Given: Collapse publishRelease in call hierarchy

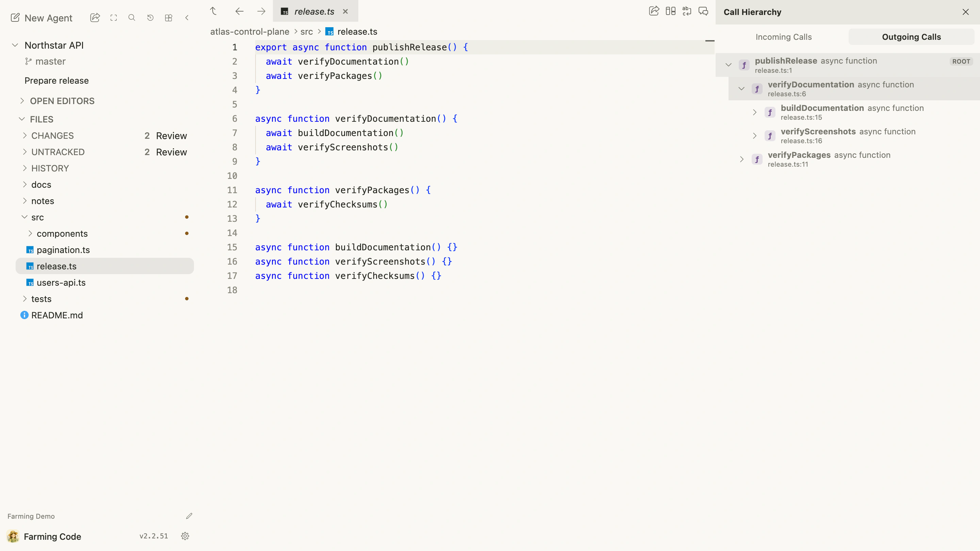Looking at the screenshot, I should 729,65.
